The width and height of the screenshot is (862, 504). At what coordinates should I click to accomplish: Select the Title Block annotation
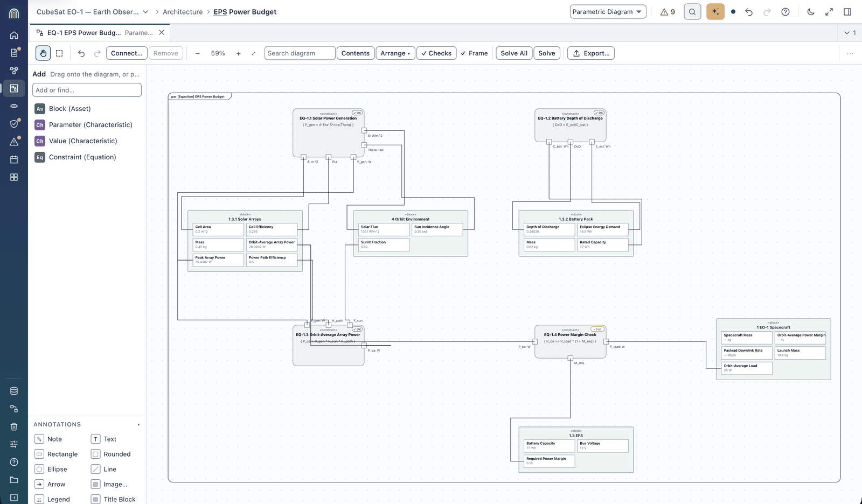(114, 500)
